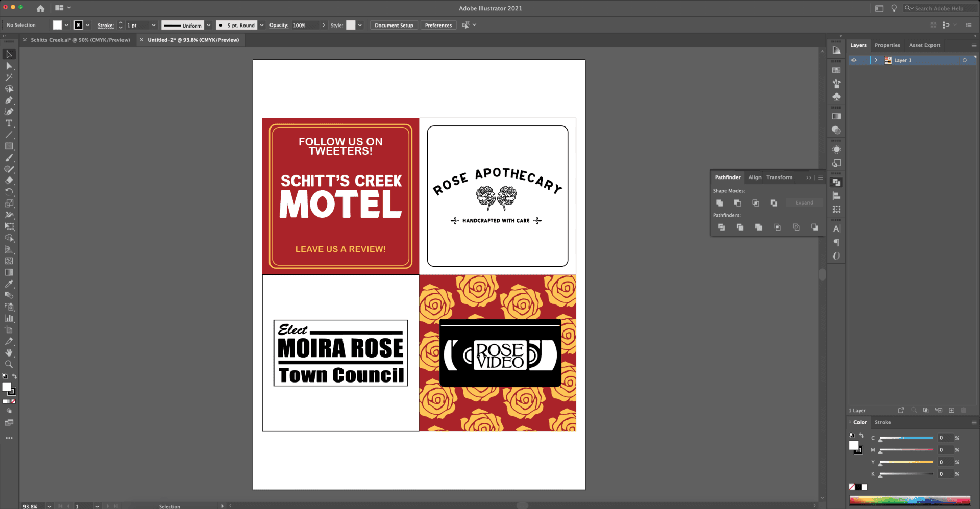Switch to Schitts Creek.ai document tab
The width and height of the screenshot is (980, 509).
point(80,40)
